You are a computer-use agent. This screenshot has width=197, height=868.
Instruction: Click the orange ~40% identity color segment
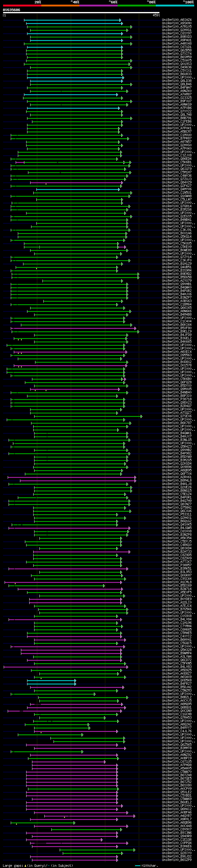coord(60,6)
